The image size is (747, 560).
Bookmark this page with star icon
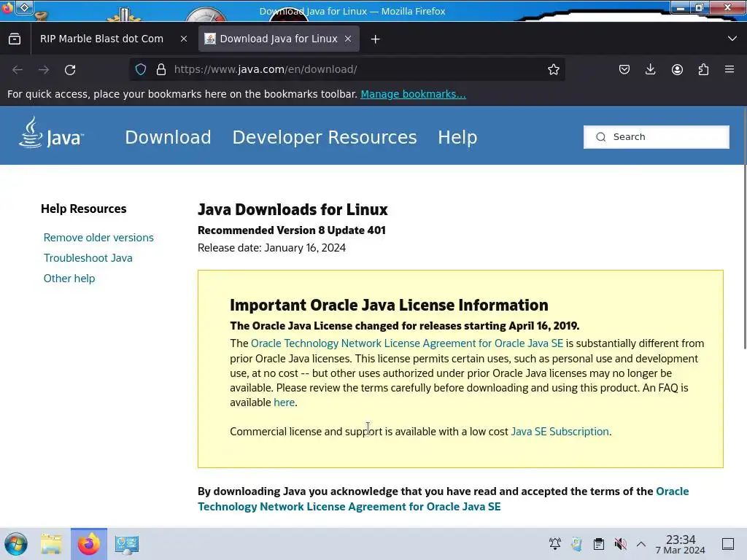pos(553,69)
